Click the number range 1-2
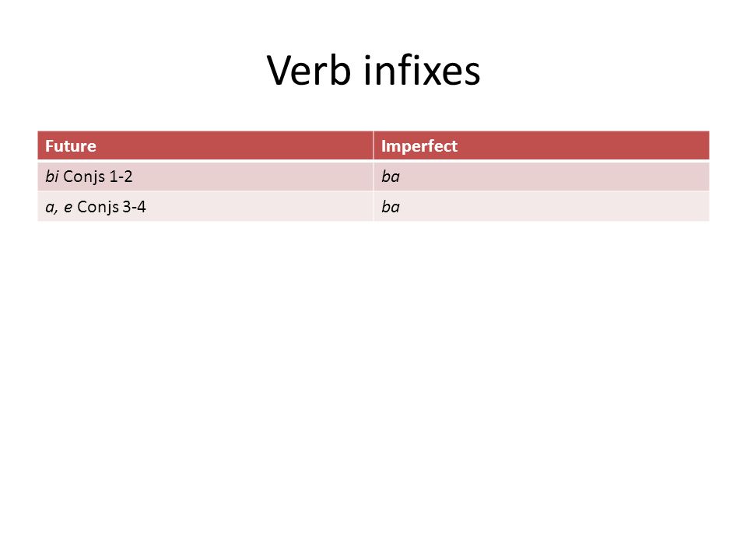Viewport: 747px width, 560px height. point(121,177)
